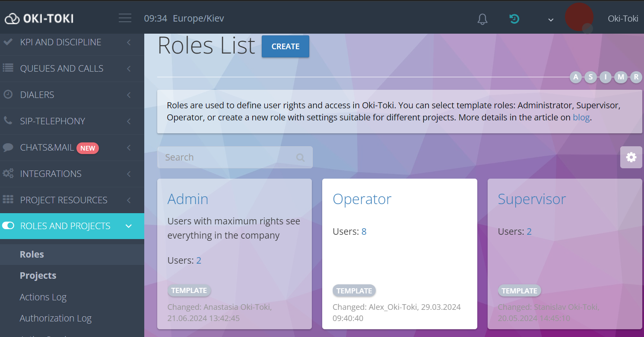Expand Chats&Mail chevron
644x337 pixels.
coord(129,148)
